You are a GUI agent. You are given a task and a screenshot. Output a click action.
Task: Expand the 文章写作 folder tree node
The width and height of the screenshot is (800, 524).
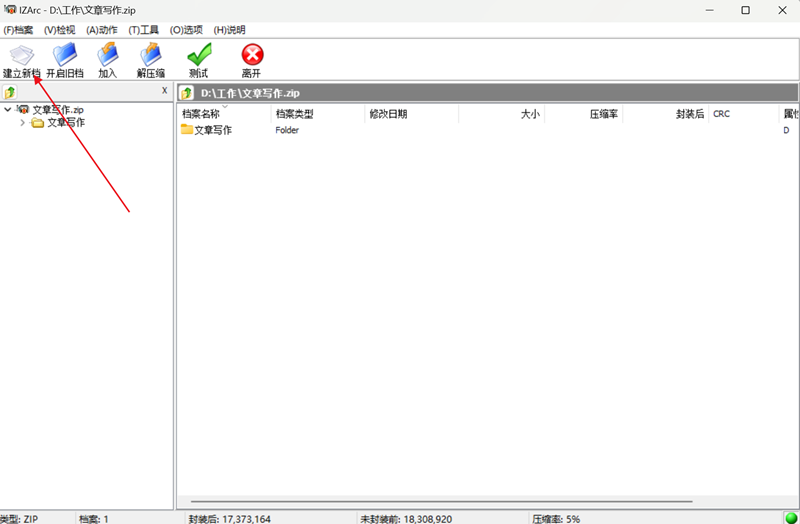tap(22, 122)
